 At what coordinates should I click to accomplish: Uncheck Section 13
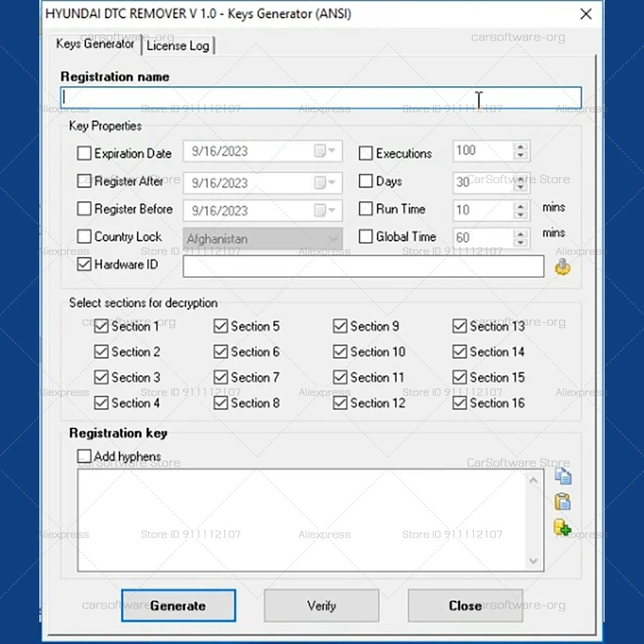[x=460, y=326]
